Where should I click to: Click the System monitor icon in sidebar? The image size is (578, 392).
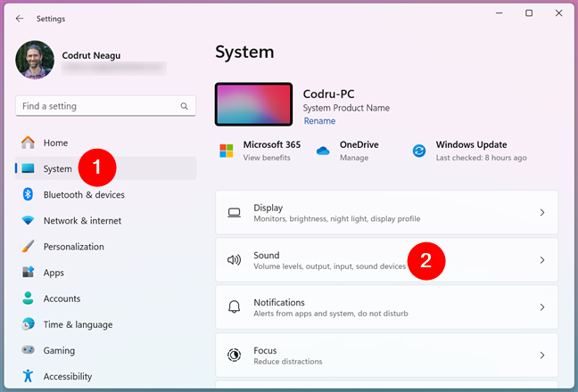coord(28,168)
